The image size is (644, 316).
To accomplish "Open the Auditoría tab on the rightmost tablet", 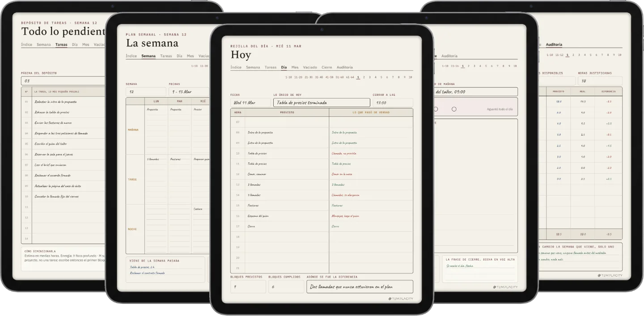I will point(554,45).
